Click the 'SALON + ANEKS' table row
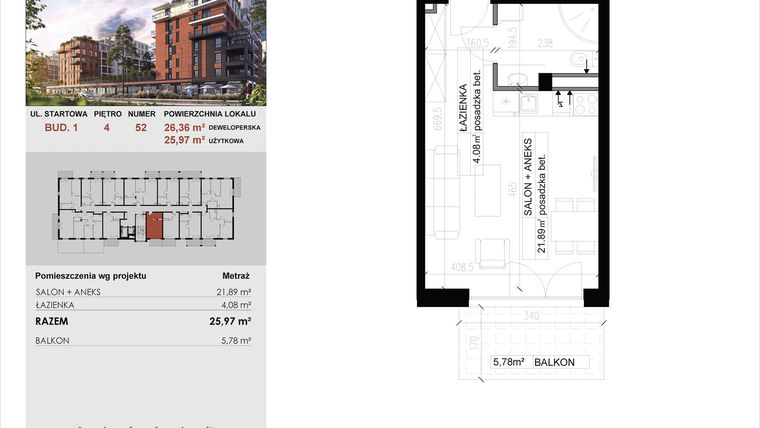Image resolution: width=760 pixels, height=428 pixels. 143,292
